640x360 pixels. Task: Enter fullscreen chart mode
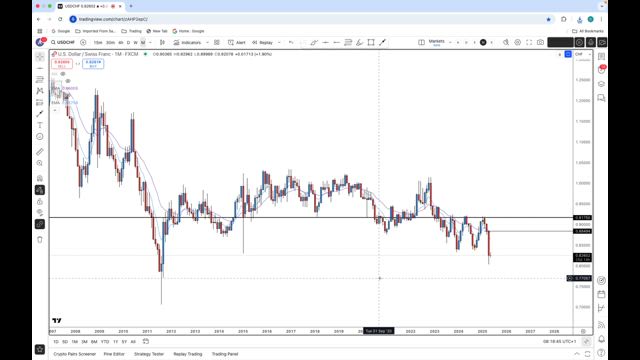pos(529,42)
